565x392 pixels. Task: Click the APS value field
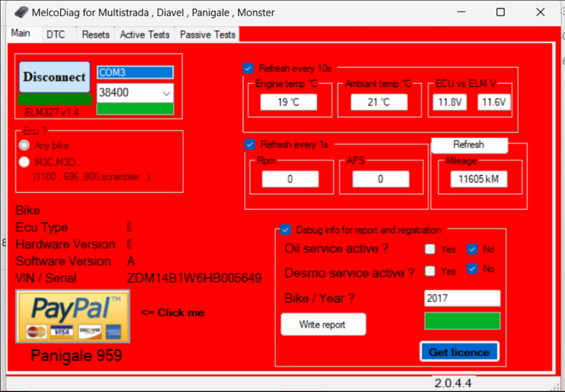click(x=380, y=180)
